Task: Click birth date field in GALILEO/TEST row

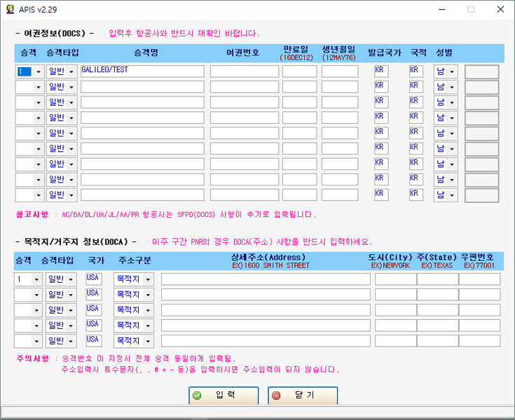Action: pyautogui.click(x=340, y=71)
